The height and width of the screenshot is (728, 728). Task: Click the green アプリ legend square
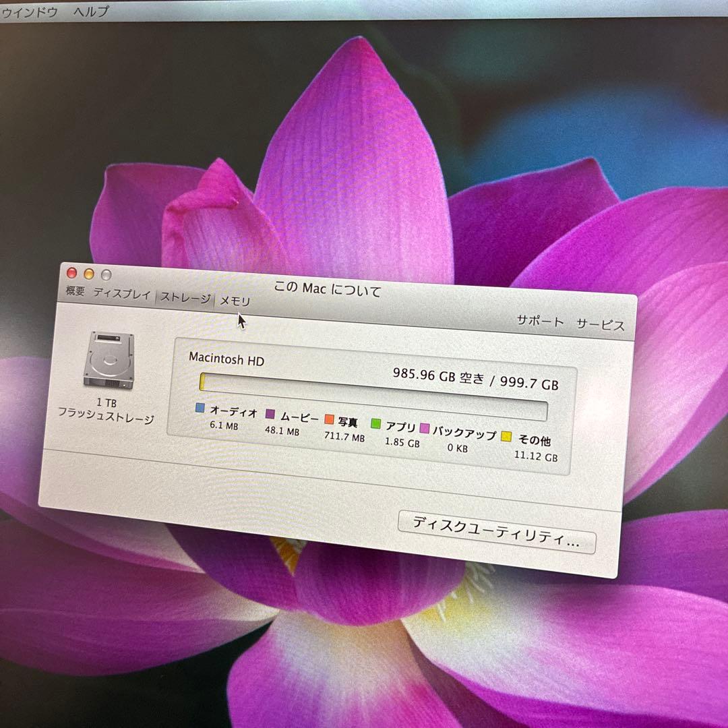click(x=375, y=424)
